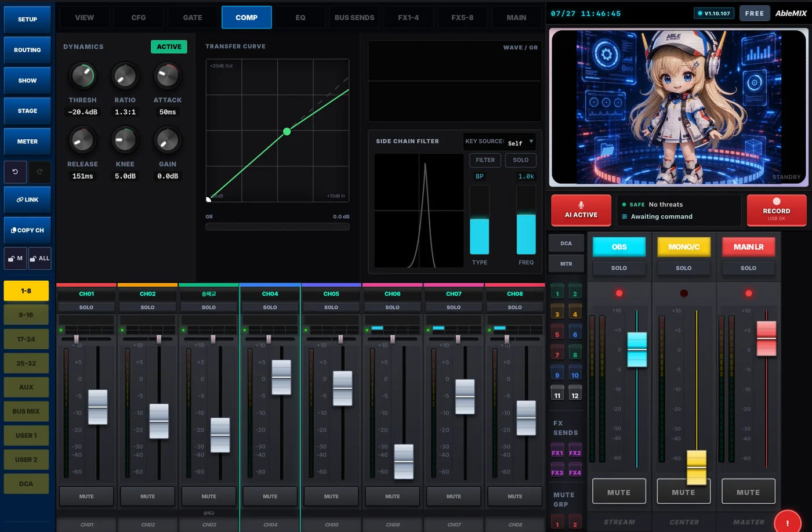Start recording with the RECORD button
Image resolution: width=812 pixels, height=532 pixels.
pos(777,210)
